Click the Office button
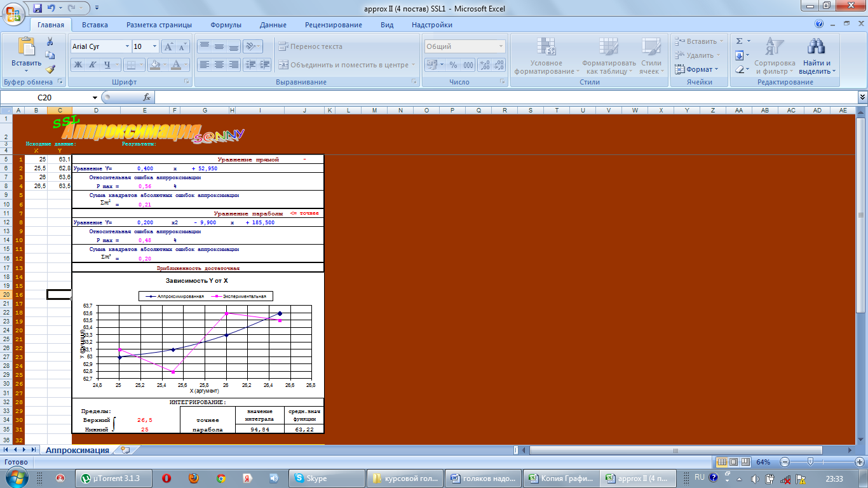Image resolution: width=868 pixels, height=488 pixels. (x=15, y=14)
